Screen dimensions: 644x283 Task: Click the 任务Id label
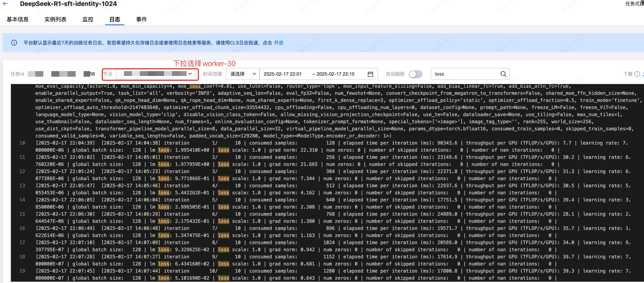(x=17, y=74)
